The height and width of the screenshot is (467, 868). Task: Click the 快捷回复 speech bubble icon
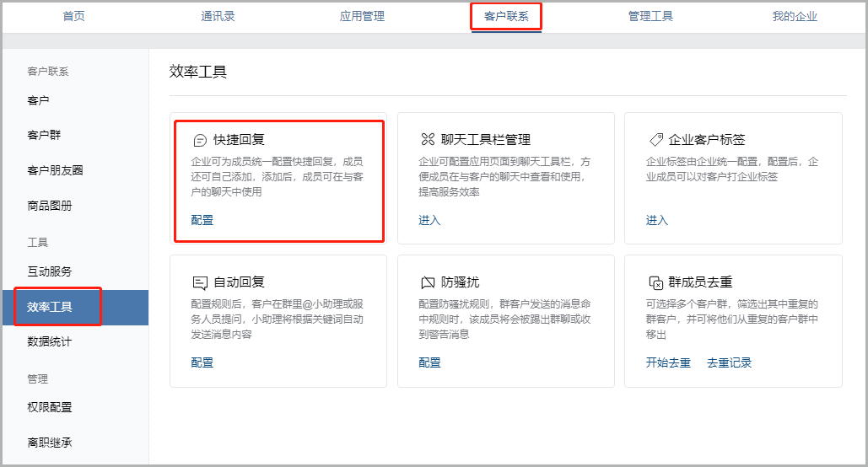coord(200,141)
